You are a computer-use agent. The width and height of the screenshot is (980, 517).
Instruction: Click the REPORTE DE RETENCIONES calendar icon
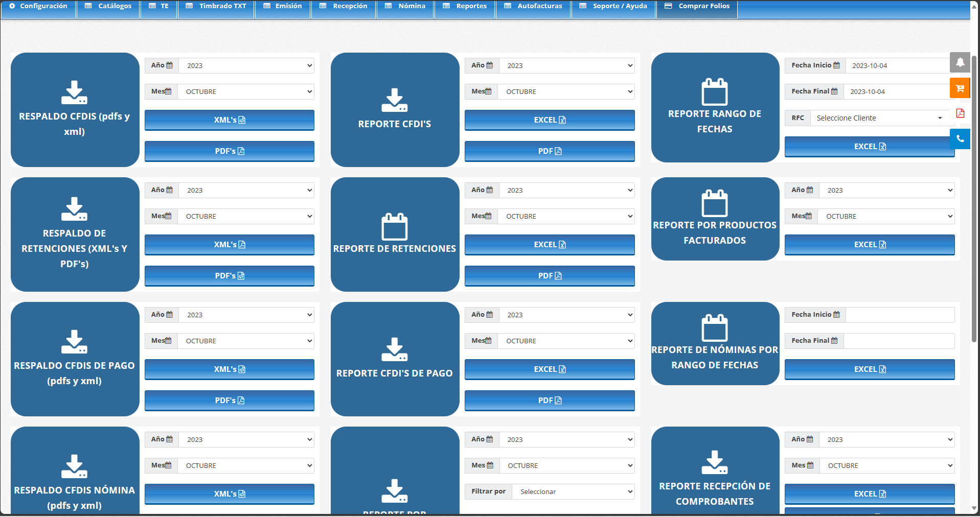coord(394,227)
